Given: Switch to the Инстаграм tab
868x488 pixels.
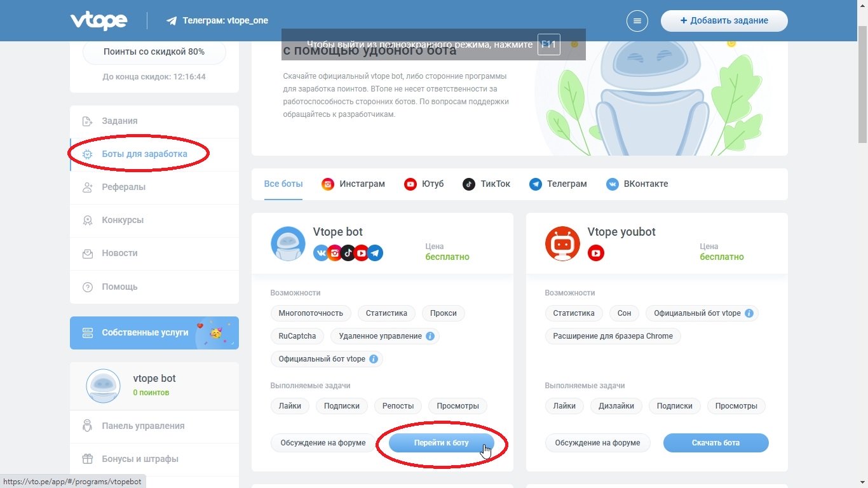Looking at the screenshot, I should (x=353, y=184).
